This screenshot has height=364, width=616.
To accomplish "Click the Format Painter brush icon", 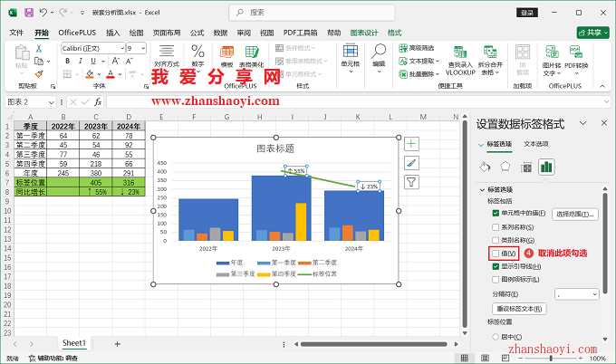I will (x=38, y=74).
